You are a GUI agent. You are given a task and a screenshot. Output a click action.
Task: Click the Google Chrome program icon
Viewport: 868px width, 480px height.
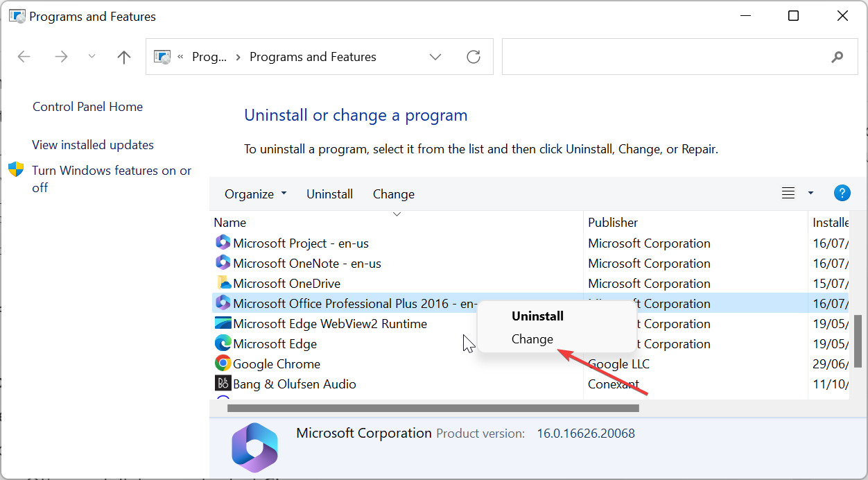click(x=223, y=363)
